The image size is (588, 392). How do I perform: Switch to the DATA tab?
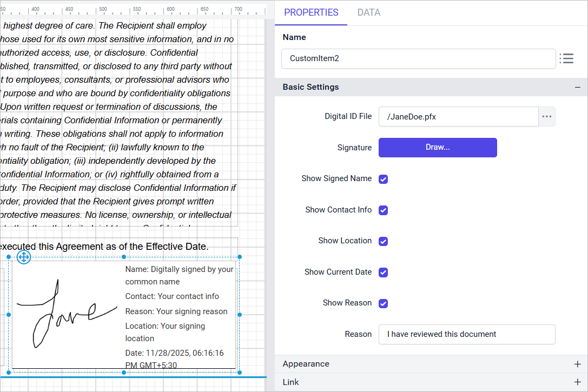[x=368, y=12]
